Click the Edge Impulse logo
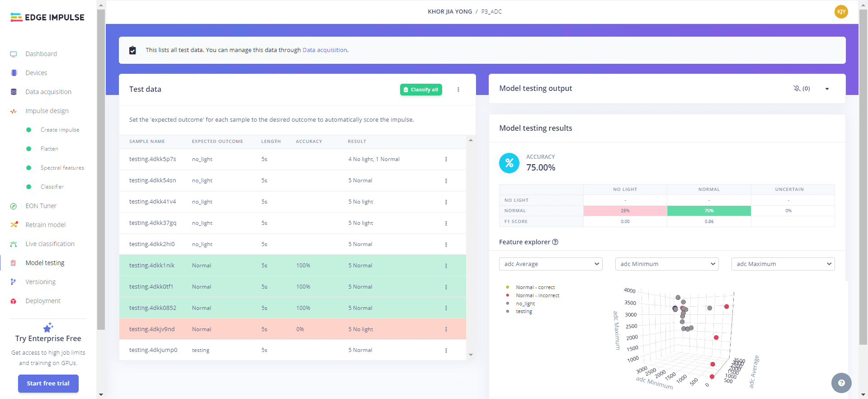 pyautogui.click(x=47, y=17)
